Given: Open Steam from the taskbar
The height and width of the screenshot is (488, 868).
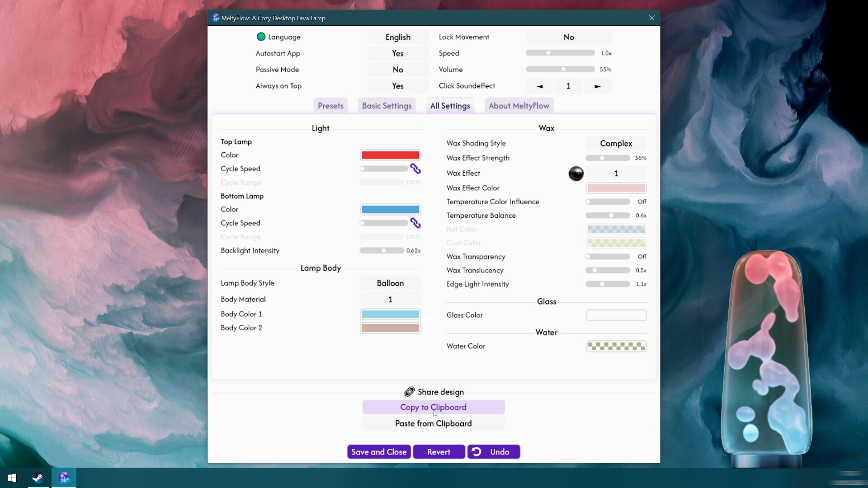Looking at the screenshot, I should pyautogui.click(x=38, y=478).
